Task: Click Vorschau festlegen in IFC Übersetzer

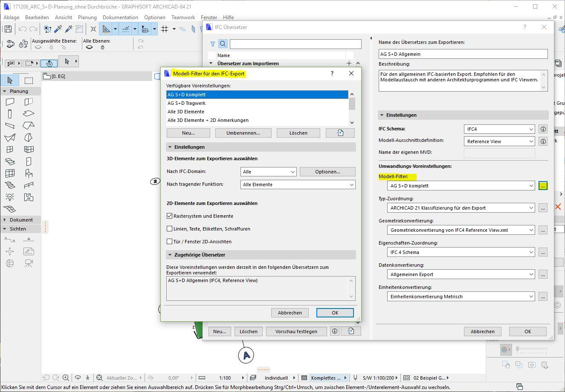Action: 296,331
